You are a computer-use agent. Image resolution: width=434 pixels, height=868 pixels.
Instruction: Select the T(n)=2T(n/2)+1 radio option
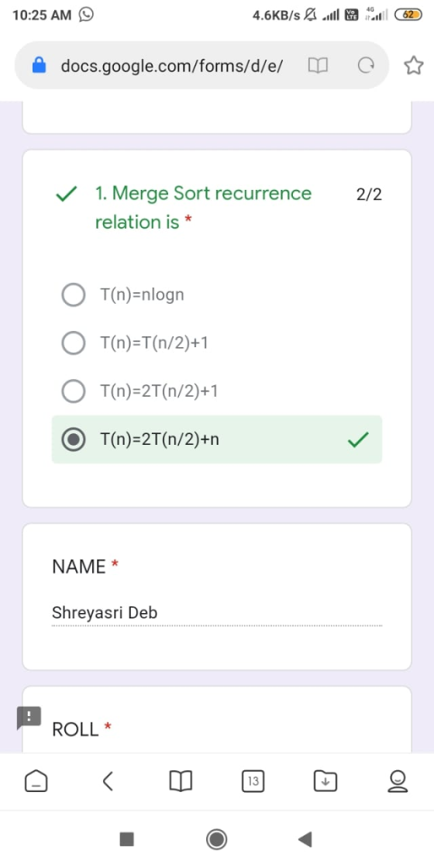point(74,391)
